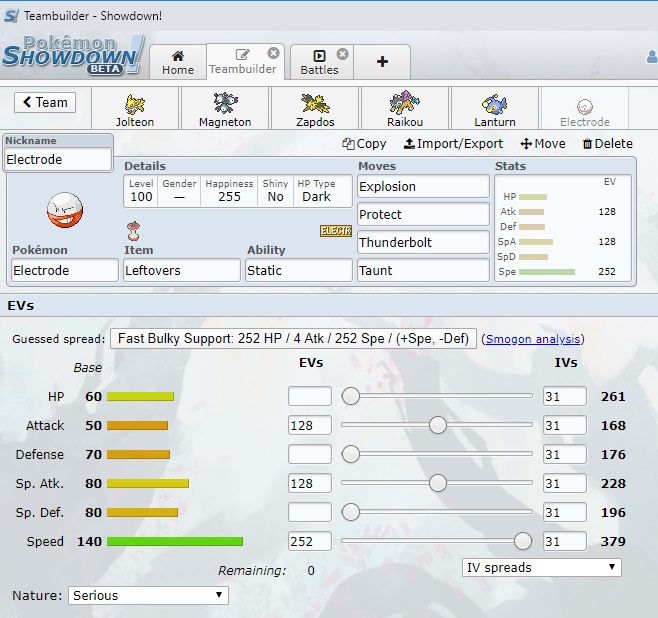Screen dimensions: 658x618
Task: Open the Jolteon team slot
Action: click(135, 108)
